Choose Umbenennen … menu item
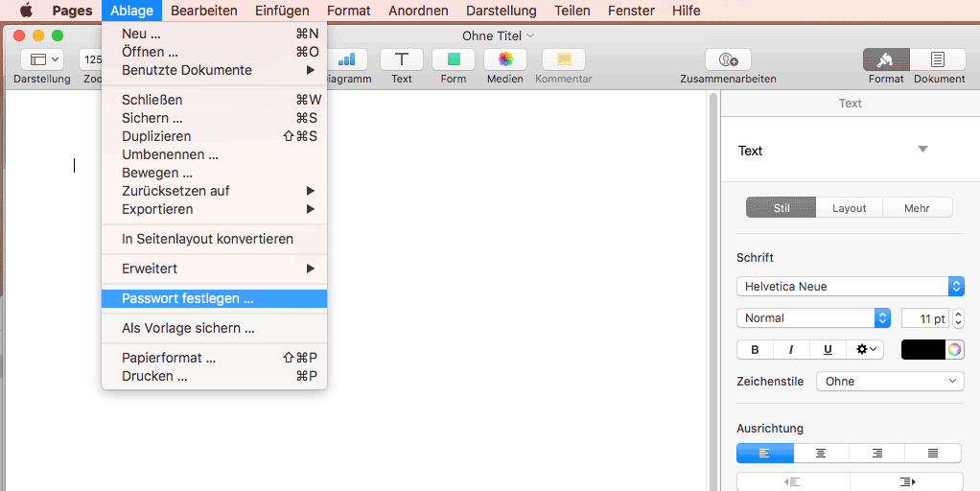Image resolution: width=980 pixels, height=491 pixels. pos(215,154)
